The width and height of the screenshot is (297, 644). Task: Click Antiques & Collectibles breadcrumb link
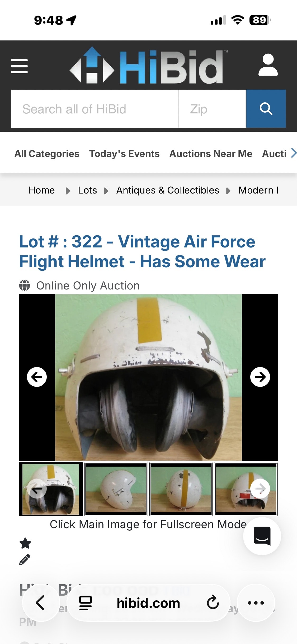pyautogui.click(x=168, y=190)
